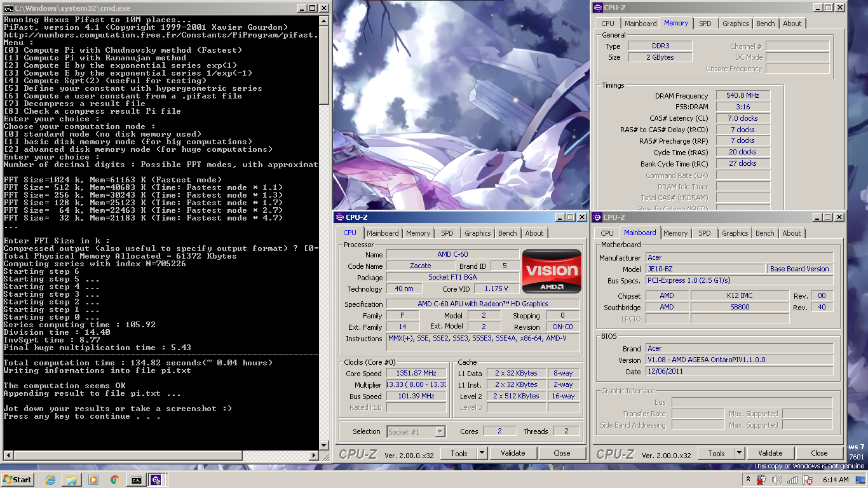This screenshot has height=488, width=868.
Task: Click the title icon of CPU-Z Memory window
Action: coord(598,8)
